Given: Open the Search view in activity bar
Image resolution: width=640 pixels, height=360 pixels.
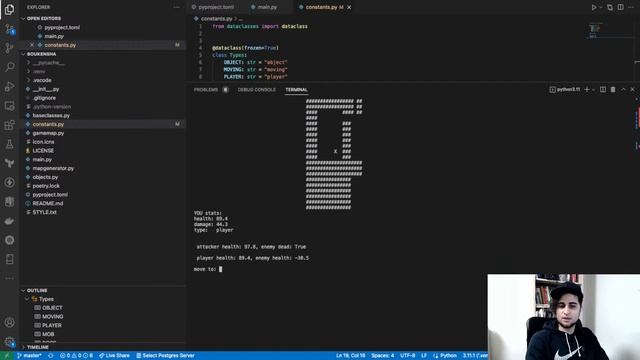Looking at the screenshot, I should [x=9, y=67].
